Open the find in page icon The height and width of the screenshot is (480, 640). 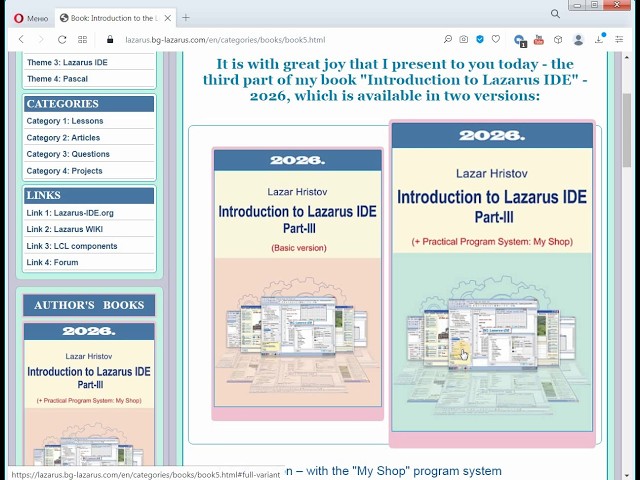click(x=448, y=39)
